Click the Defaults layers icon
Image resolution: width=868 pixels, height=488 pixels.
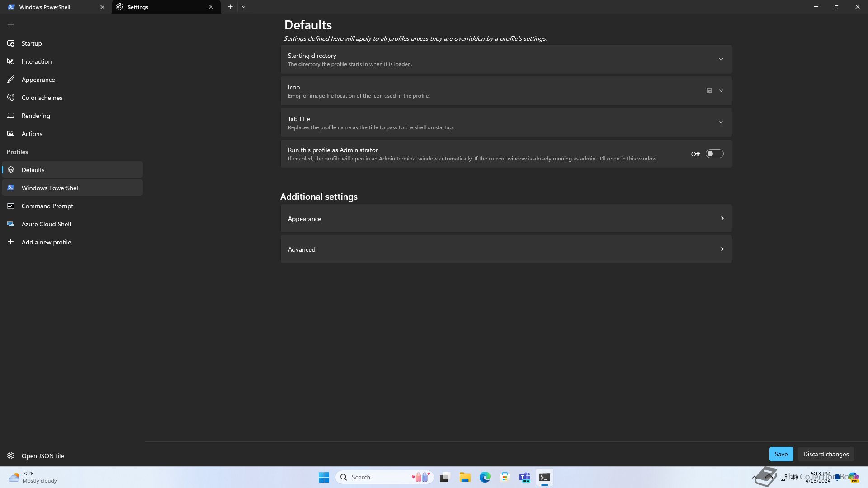tap(11, 170)
